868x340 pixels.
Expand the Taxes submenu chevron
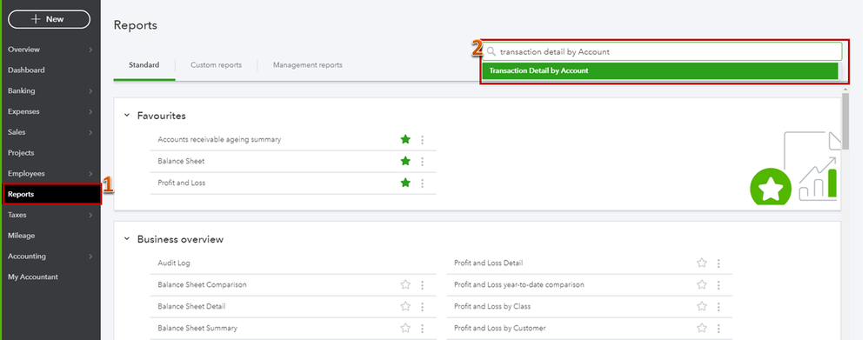coord(90,216)
